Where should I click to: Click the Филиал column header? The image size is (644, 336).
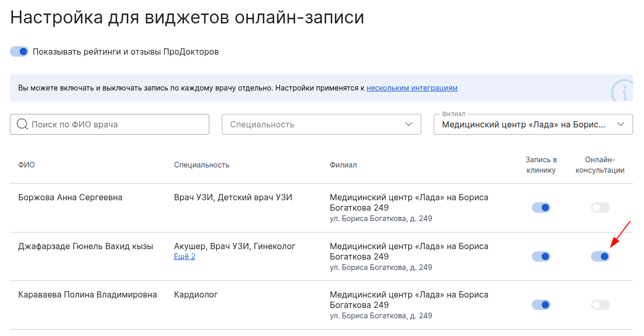343,165
